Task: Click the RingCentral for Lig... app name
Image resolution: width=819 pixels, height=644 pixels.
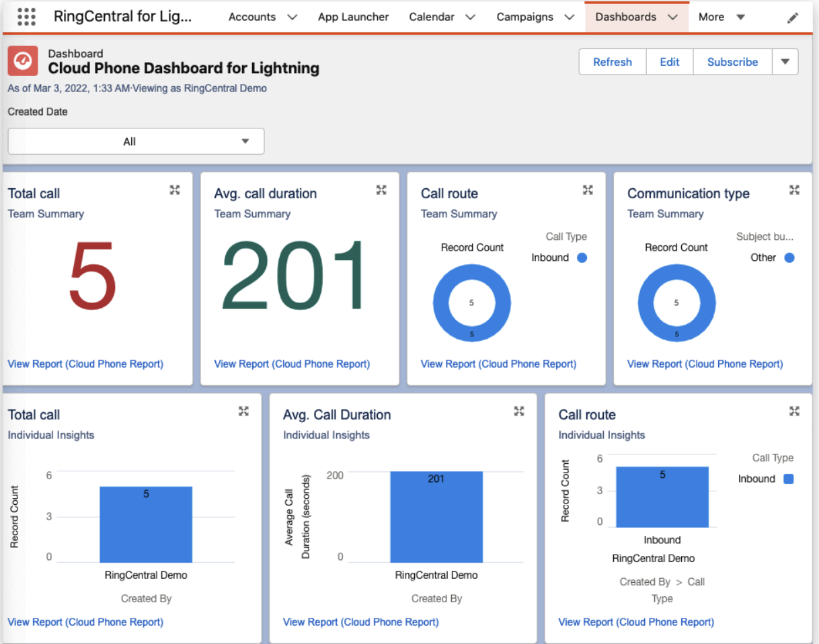Action: click(123, 17)
